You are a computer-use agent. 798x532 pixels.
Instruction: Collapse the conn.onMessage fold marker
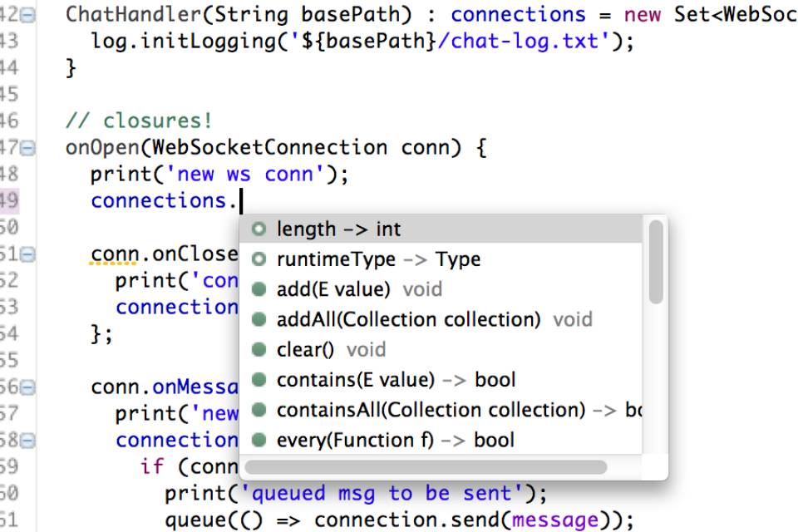tap(28, 387)
